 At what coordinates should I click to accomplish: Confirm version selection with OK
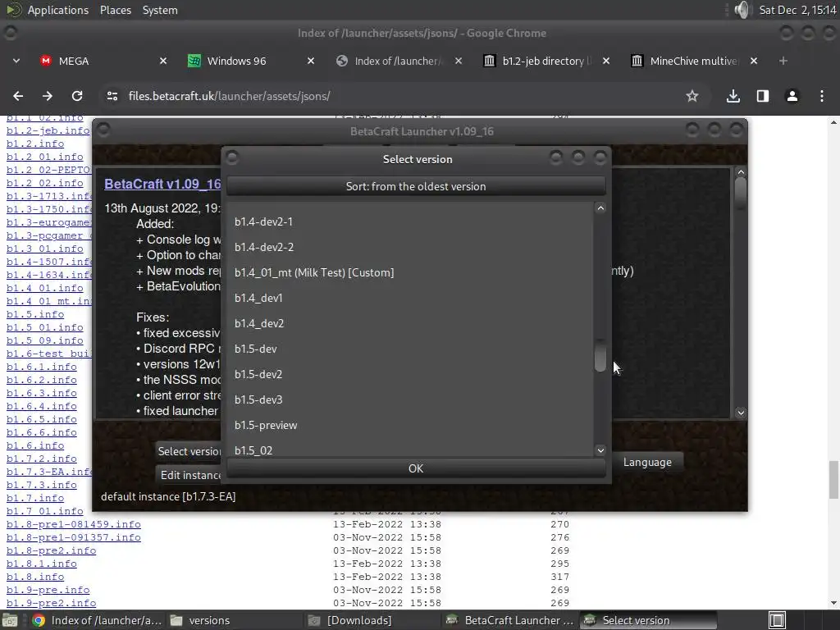pyautogui.click(x=416, y=468)
